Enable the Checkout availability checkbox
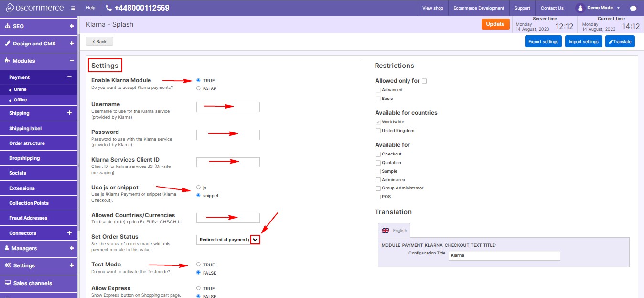This screenshot has width=644, height=298. click(x=378, y=154)
